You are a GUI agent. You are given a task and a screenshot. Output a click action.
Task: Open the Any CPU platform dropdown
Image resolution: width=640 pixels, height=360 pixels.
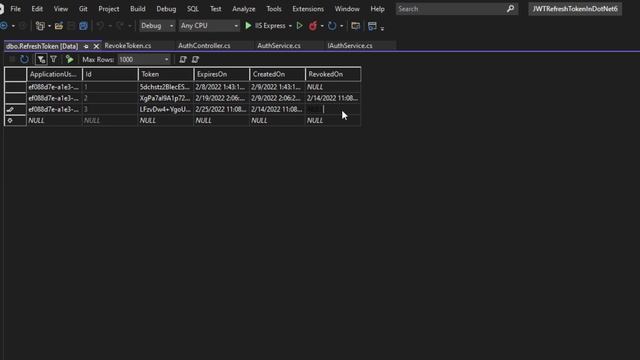[x=209, y=26]
